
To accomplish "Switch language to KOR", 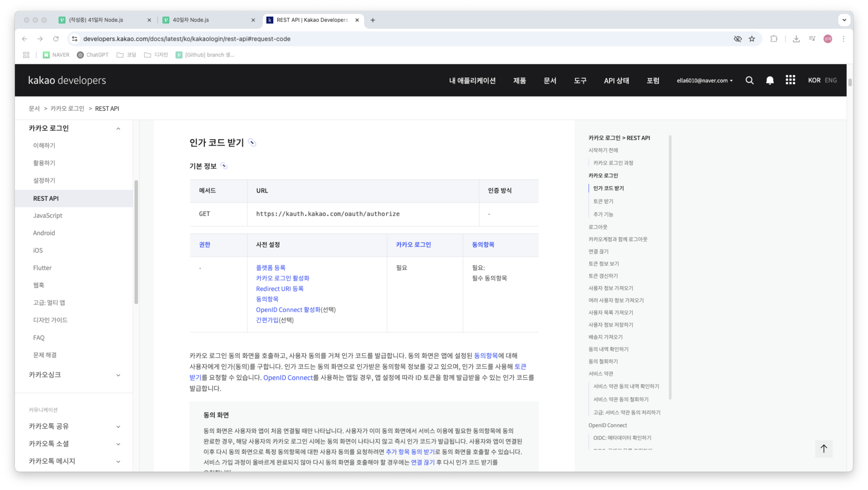I will pos(814,80).
